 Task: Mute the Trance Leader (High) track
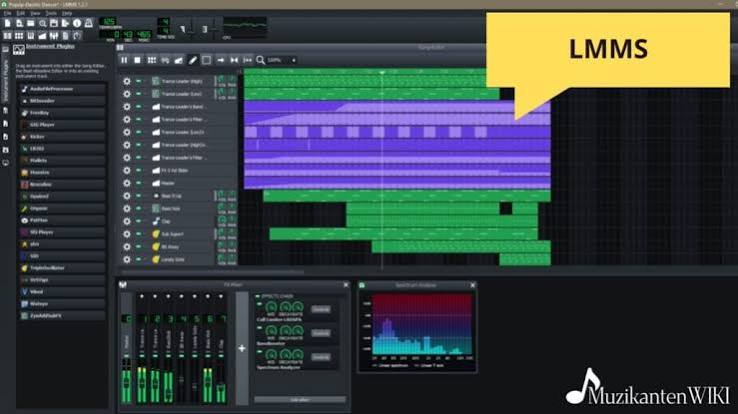[x=138, y=81]
